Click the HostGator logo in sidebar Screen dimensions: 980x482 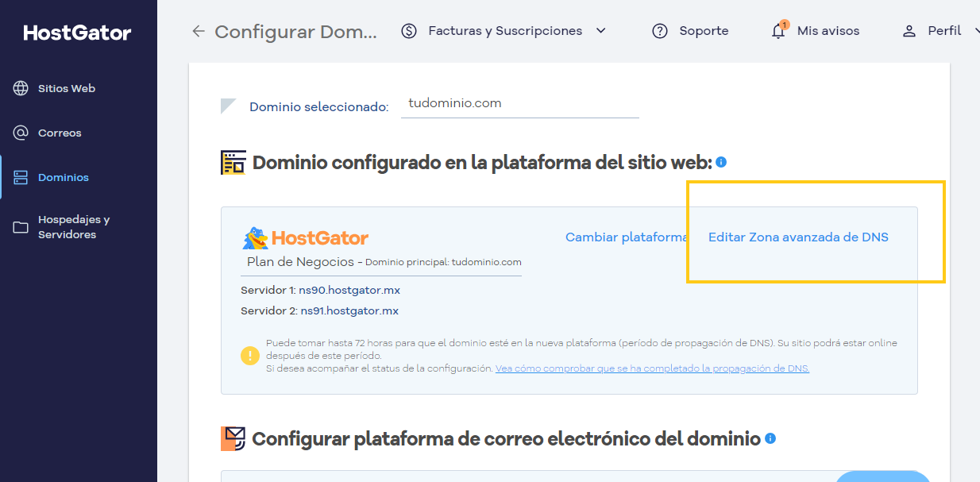[x=77, y=33]
